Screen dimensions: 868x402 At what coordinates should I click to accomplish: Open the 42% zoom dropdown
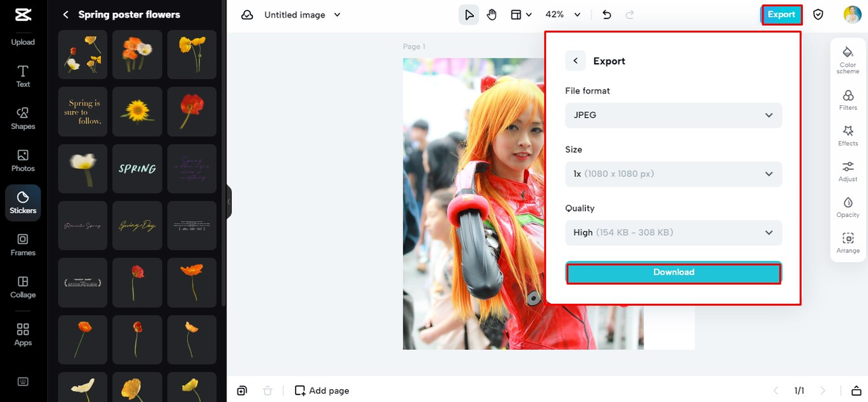click(564, 14)
